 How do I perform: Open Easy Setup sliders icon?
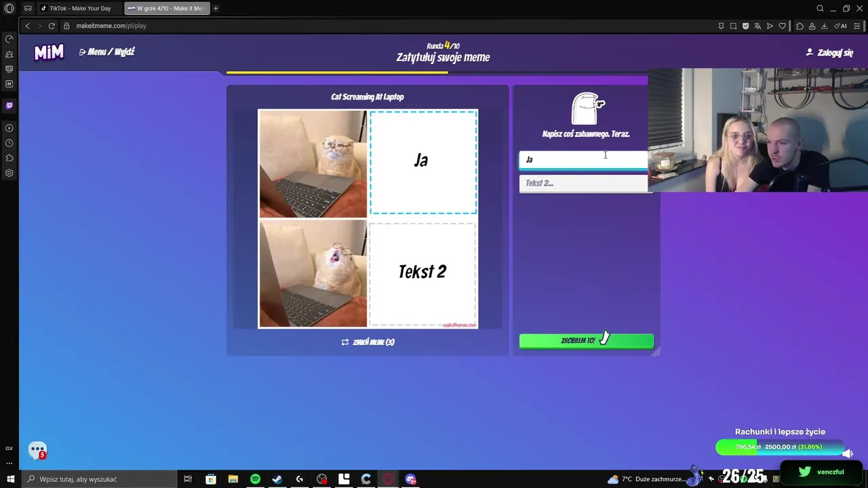click(x=857, y=26)
